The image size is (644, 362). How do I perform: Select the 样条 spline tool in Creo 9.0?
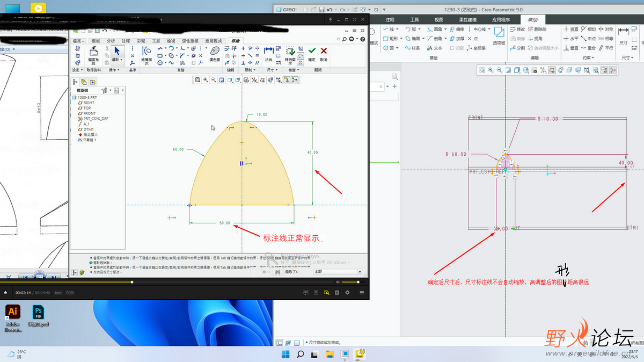tap(413, 48)
